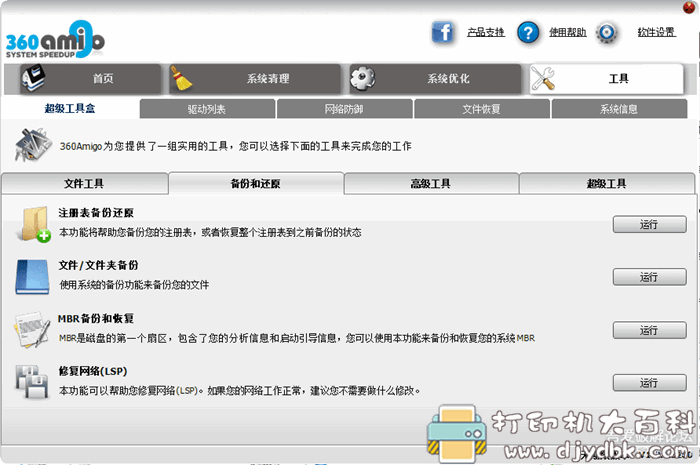Click the 修复网络(LSP) title text
Viewport: 700px width, 465px height.
click(93, 371)
